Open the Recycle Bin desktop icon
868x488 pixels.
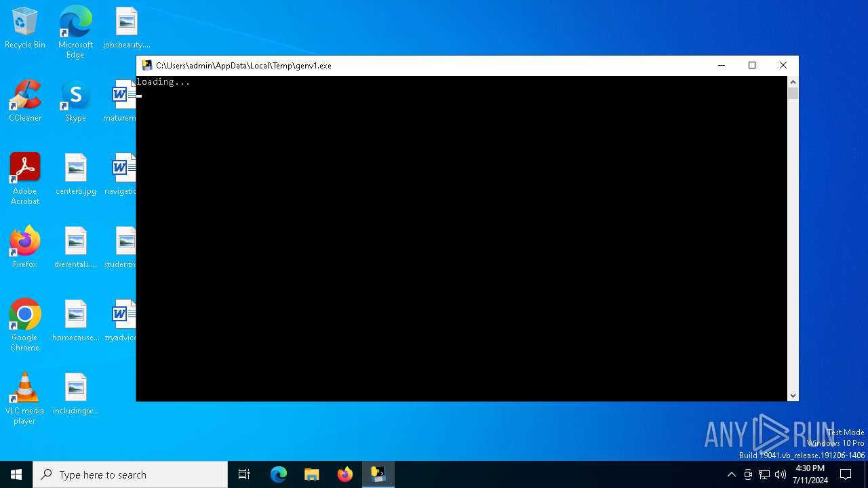click(25, 28)
